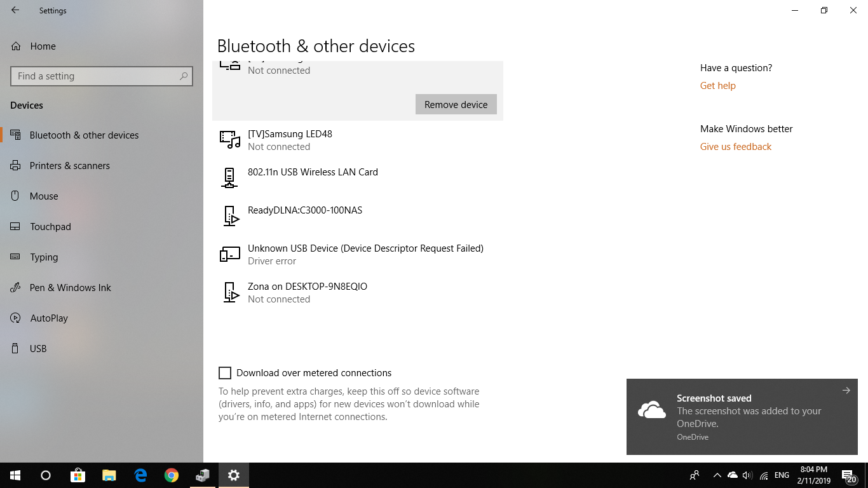The image size is (868, 488).
Task: Open the volume control in system tray
Action: [747, 475]
